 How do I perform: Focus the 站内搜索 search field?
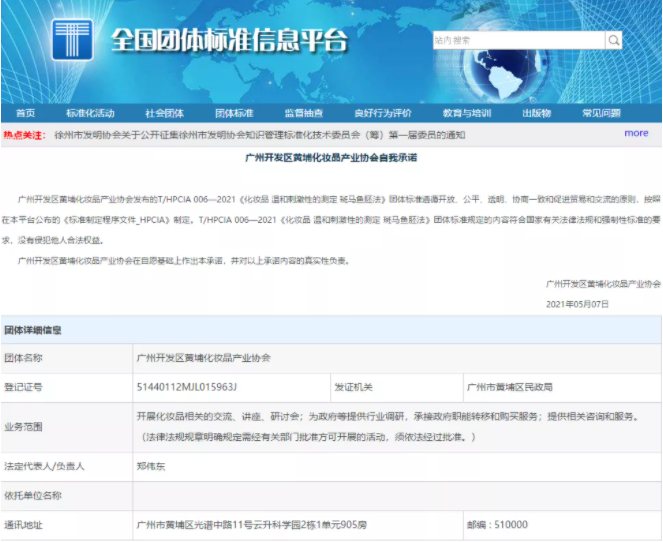pyautogui.click(x=519, y=41)
